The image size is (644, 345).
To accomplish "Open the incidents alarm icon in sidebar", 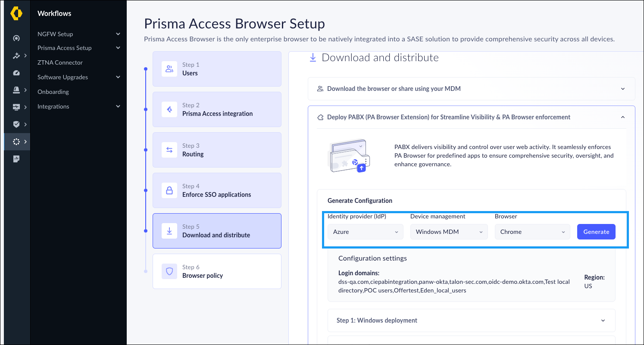I will point(16,90).
